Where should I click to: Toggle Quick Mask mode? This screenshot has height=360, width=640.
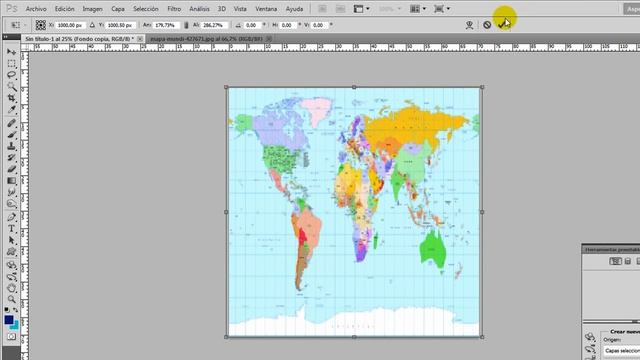[x=11, y=337]
